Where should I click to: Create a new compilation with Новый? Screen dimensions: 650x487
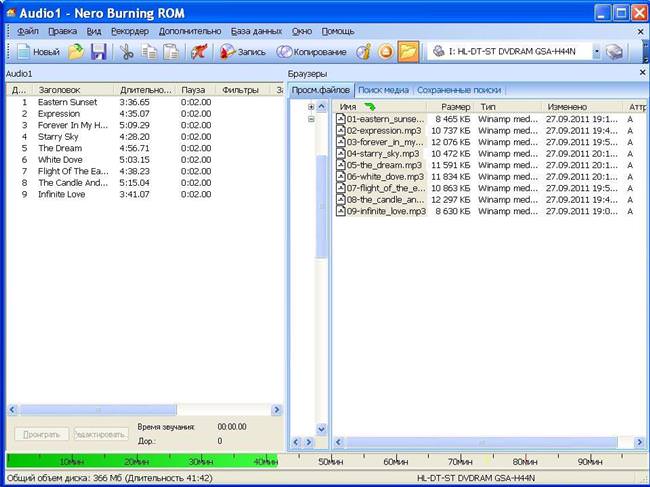(38, 52)
